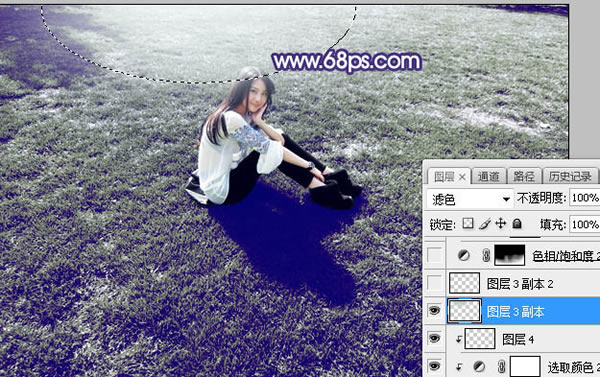Image resolution: width=600 pixels, height=377 pixels.
Task: Show the 图层 3 副本 2 layer
Action: tap(434, 283)
